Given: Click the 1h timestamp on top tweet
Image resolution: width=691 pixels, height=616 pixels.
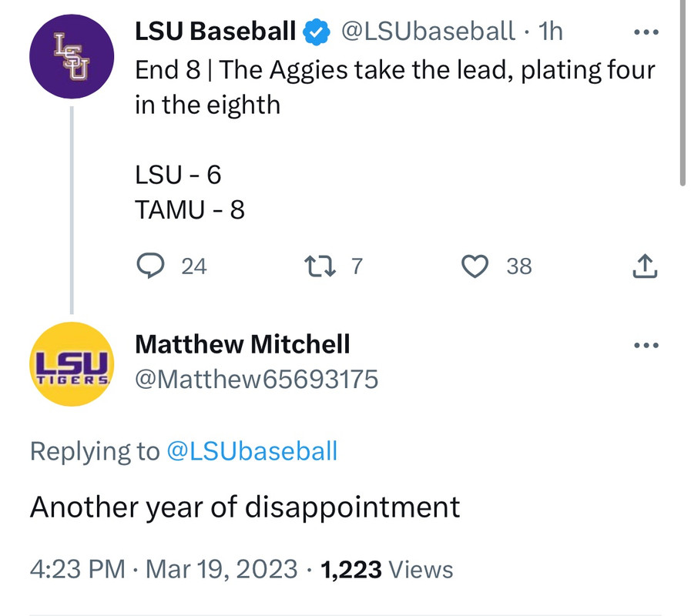Looking at the screenshot, I should pyautogui.click(x=551, y=32).
